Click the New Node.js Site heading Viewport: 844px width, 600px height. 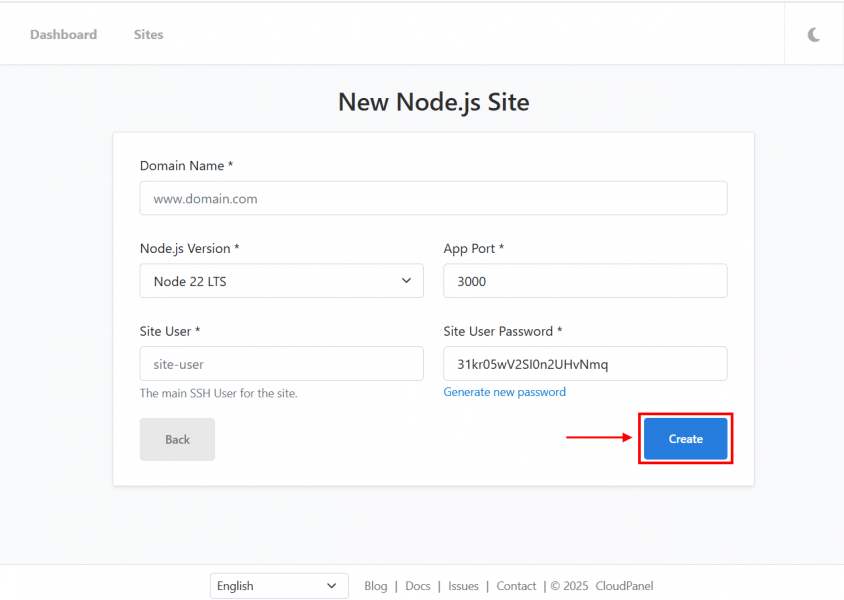point(434,102)
